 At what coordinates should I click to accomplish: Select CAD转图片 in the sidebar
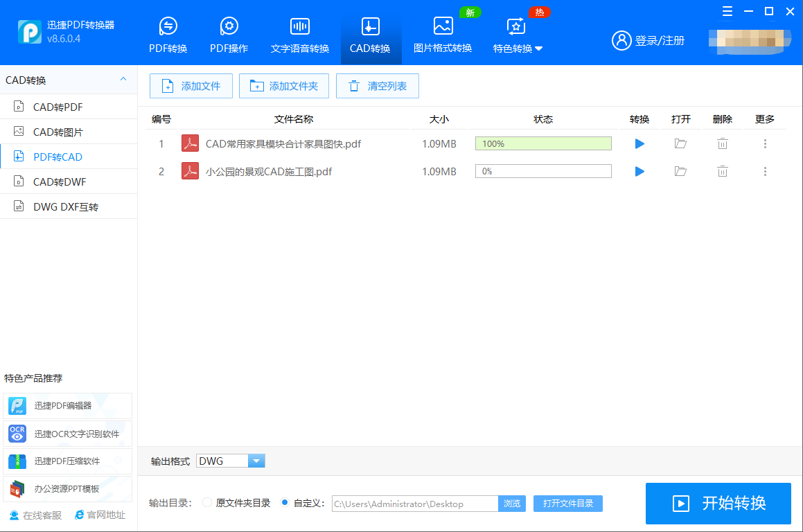[x=69, y=132]
